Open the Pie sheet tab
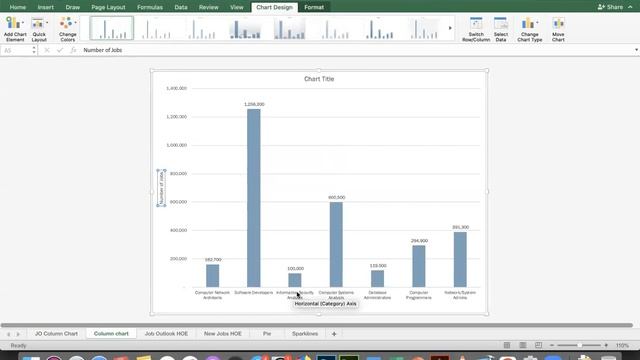Viewport: 640px width, 360px height. [267, 334]
